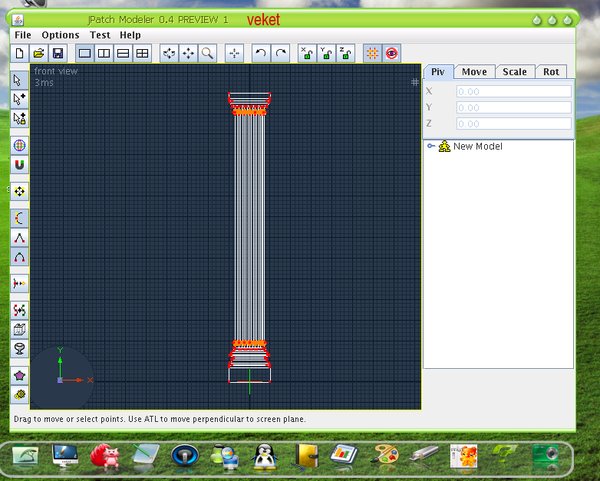Viewport: 600px width, 481px height.
Task: Switch to the Scale tab
Action: (x=514, y=72)
